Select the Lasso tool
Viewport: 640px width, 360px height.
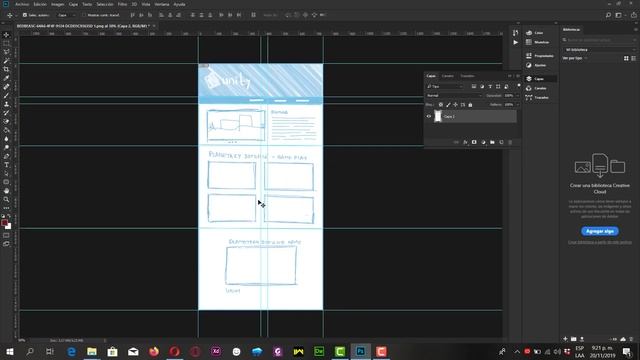pos(6,52)
